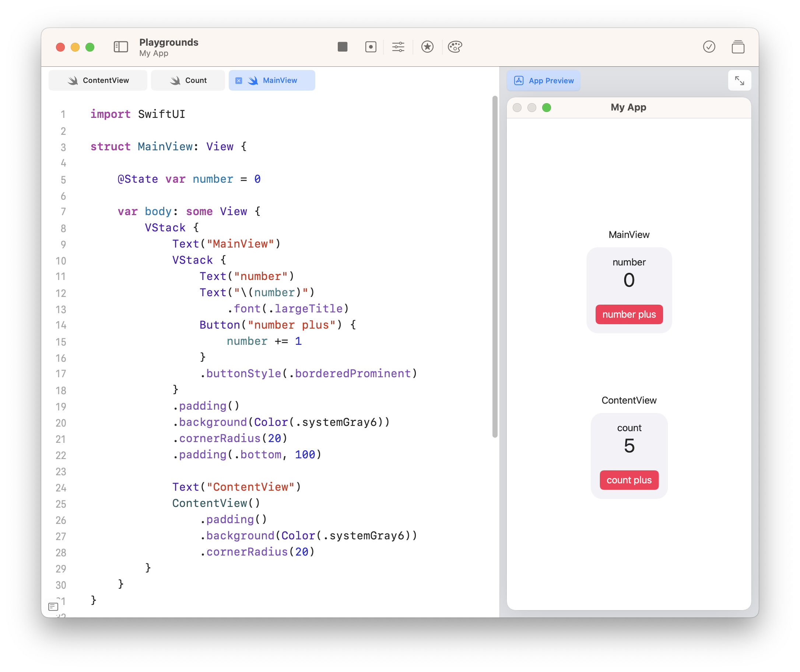800x672 pixels.
Task: Click the step-through record icon
Action: click(x=370, y=47)
